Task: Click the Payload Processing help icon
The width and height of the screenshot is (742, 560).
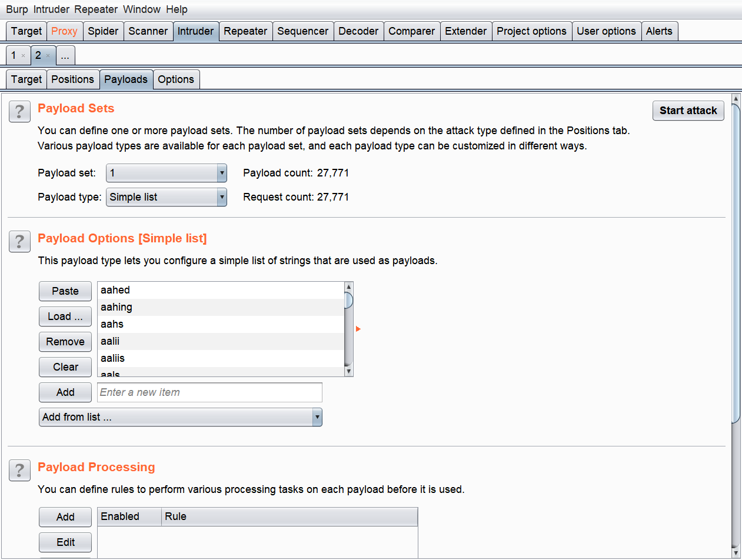Action: [19, 470]
